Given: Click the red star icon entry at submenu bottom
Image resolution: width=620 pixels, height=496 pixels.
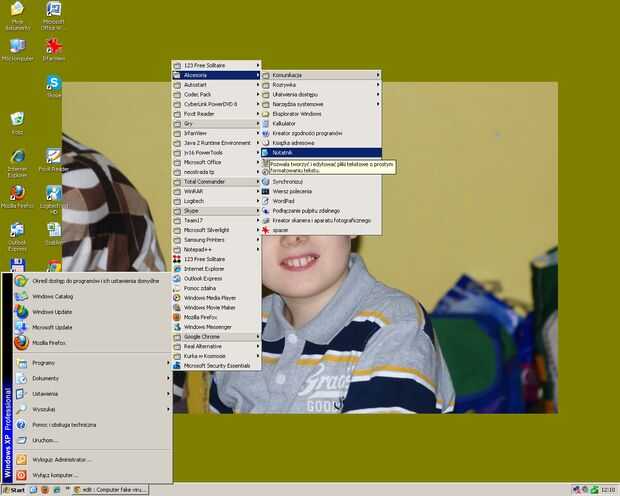Looking at the screenshot, I should pyautogui.click(x=321, y=230).
